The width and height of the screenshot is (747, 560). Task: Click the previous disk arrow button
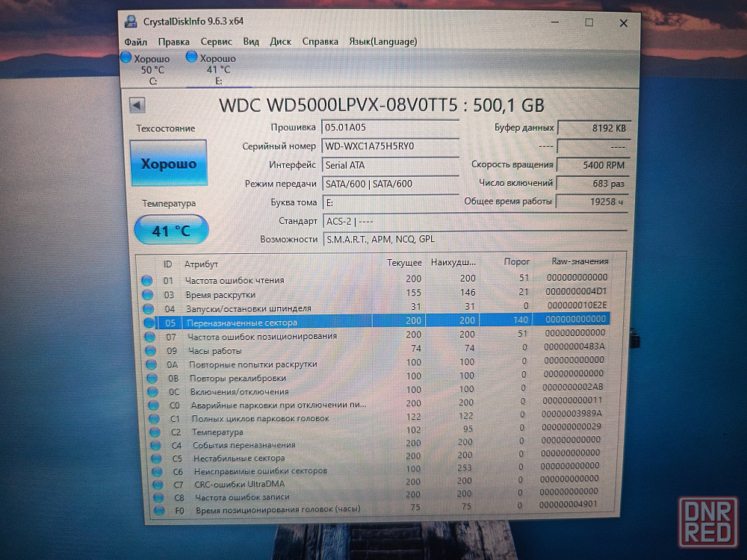(x=137, y=105)
